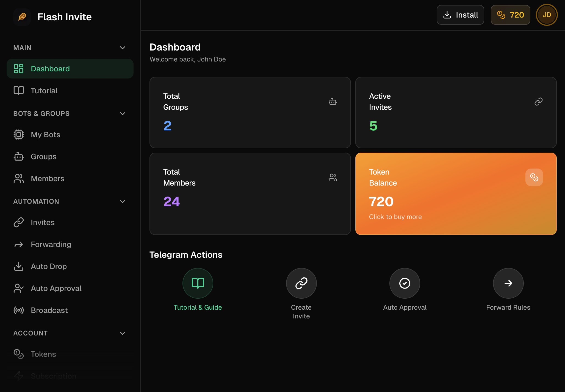Image resolution: width=565 pixels, height=392 pixels.
Task: Click the Invites link icon
Action: [x=18, y=222]
